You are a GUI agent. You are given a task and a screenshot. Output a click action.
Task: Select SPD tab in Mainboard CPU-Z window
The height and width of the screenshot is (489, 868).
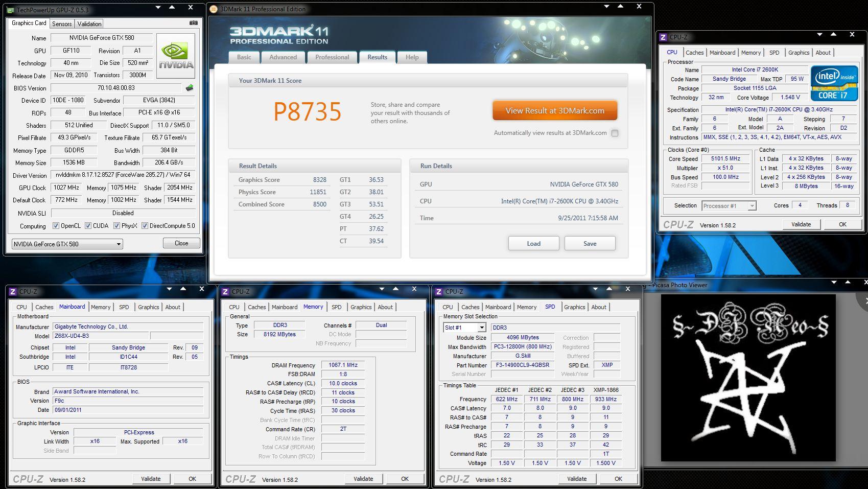coord(124,307)
